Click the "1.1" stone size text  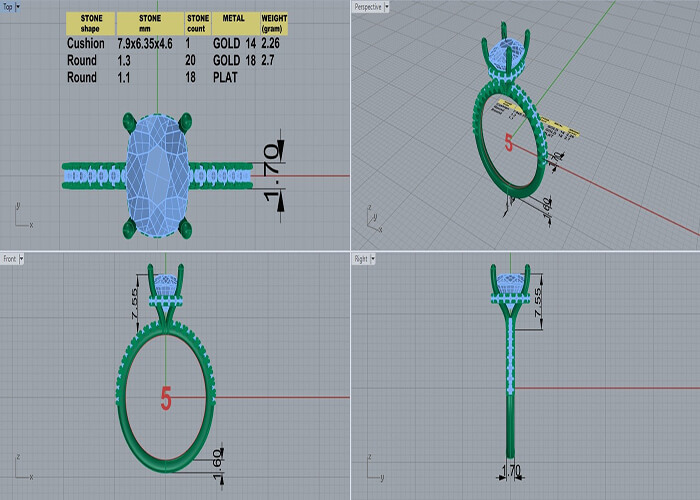pos(124,78)
